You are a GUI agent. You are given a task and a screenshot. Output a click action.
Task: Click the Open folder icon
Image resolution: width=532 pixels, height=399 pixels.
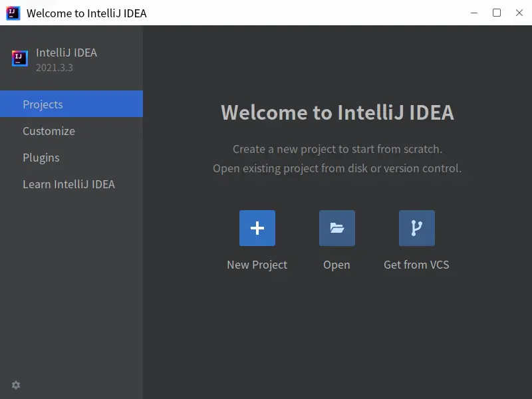pos(337,228)
